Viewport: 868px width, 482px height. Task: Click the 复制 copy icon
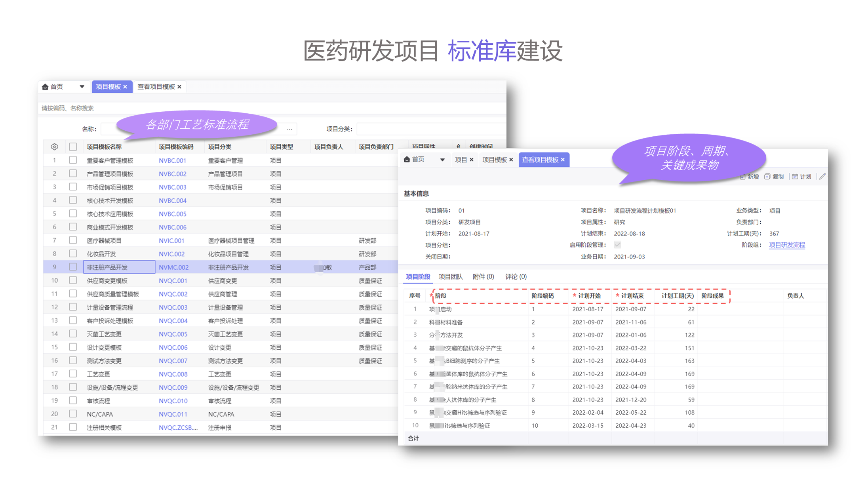pyautogui.click(x=767, y=177)
